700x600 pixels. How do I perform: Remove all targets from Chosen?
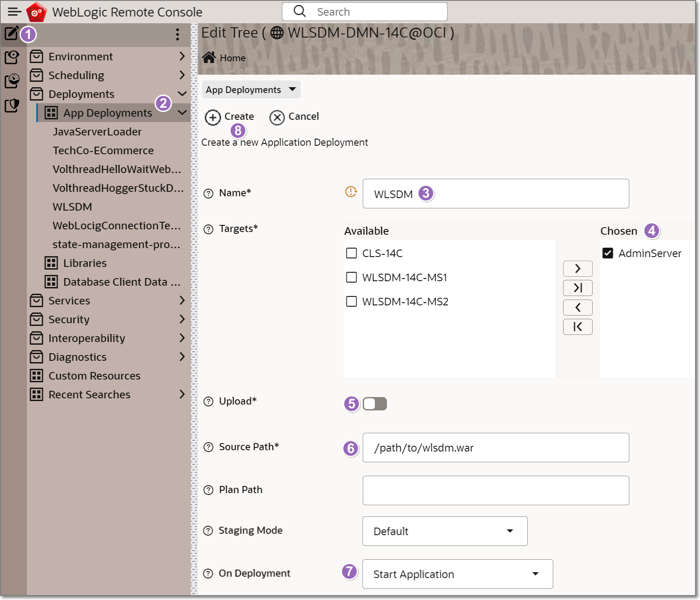tap(578, 327)
